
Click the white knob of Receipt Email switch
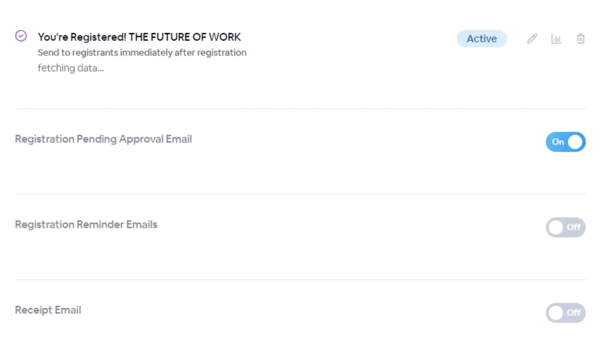tap(556, 313)
